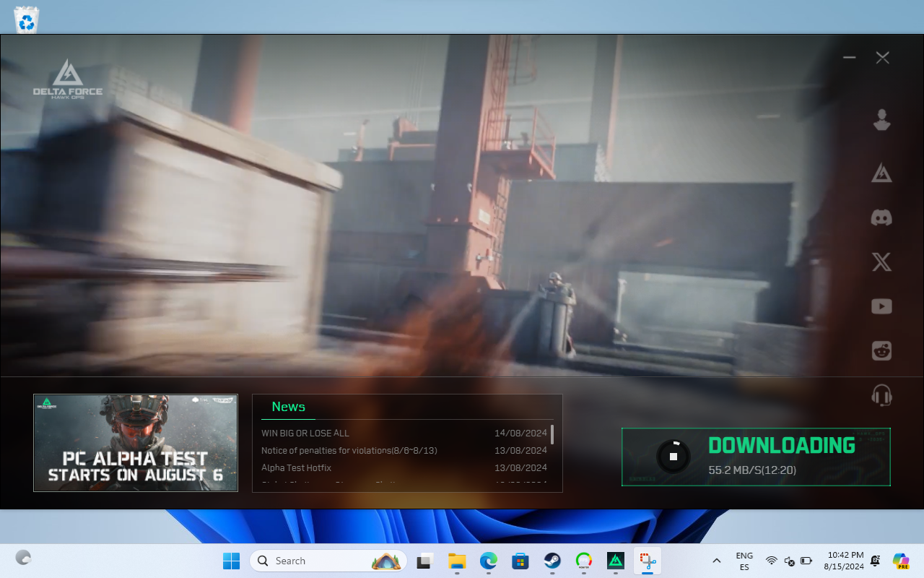
Task: Open the clock and calendar flyout
Action: (x=844, y=561)
